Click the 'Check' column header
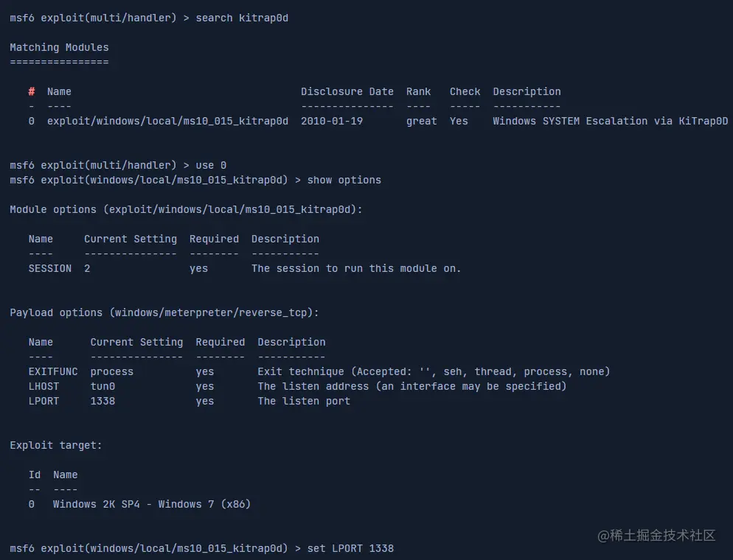733x560 pixels. 465,92
